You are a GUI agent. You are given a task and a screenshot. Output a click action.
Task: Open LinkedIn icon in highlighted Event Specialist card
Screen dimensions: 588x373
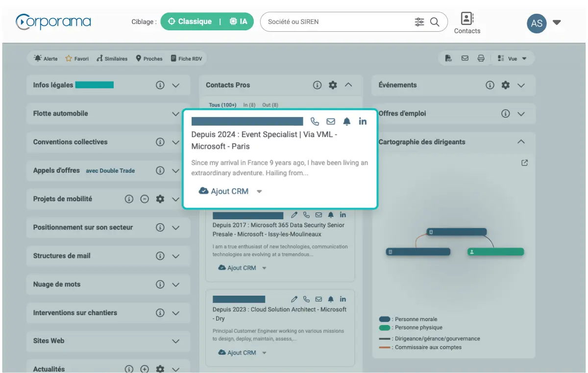click(x=363, y=121)
